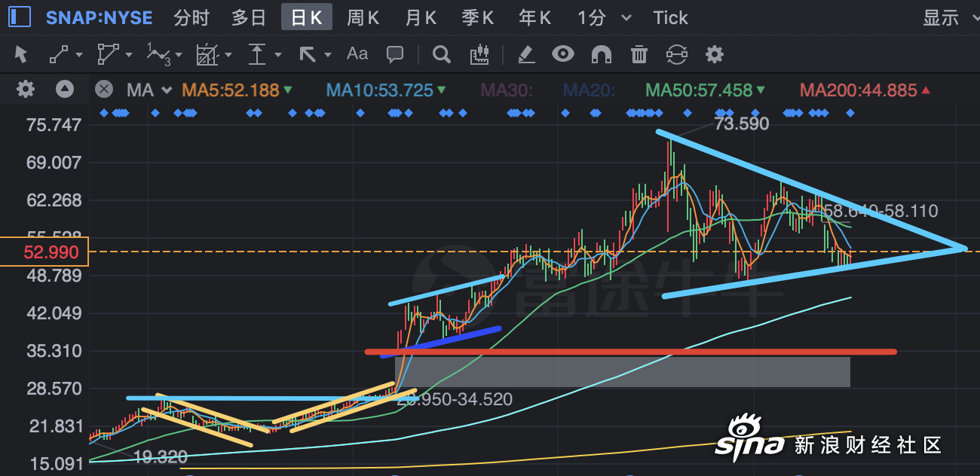Image resolution: width=980 pixels, height=476 pixels.
Task: Toggle the MA5:52.188 line
Action: (237, 90)
